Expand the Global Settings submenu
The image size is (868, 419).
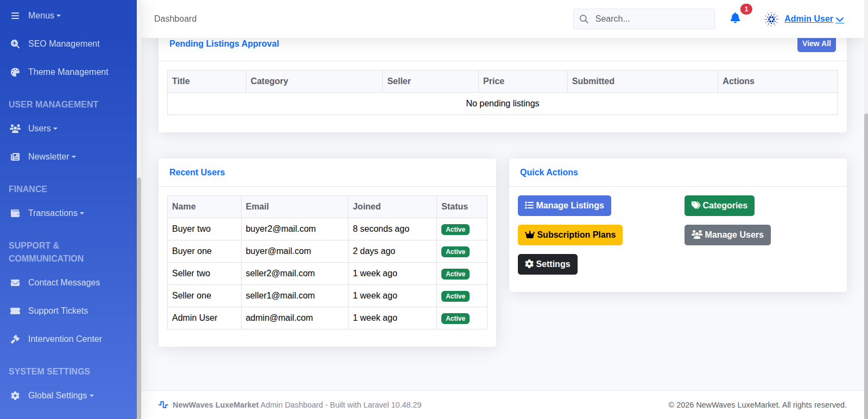pyautogui.click(x=61, y=396)
